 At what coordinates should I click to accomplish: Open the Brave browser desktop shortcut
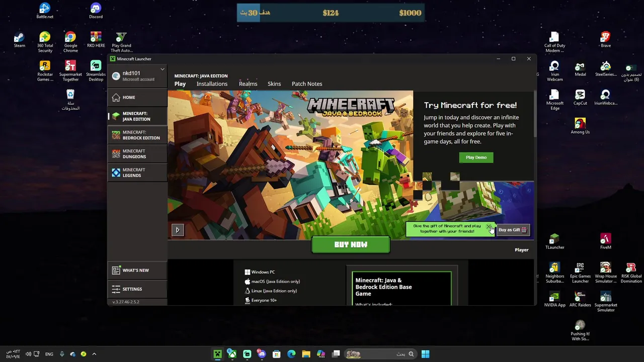click(606, 40)
